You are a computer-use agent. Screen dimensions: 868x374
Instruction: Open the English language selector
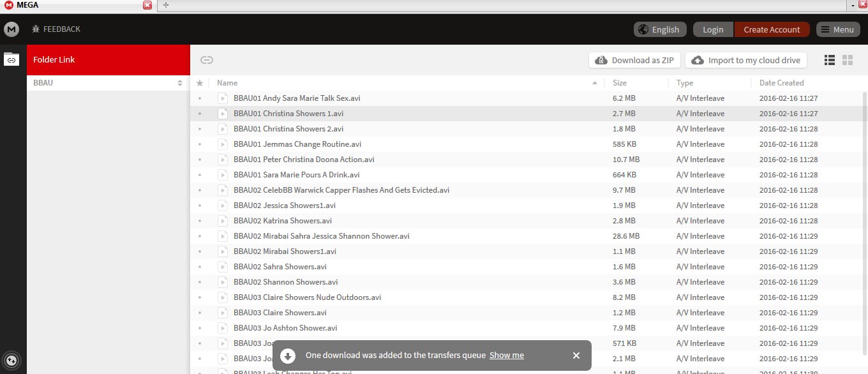[660, 29]
